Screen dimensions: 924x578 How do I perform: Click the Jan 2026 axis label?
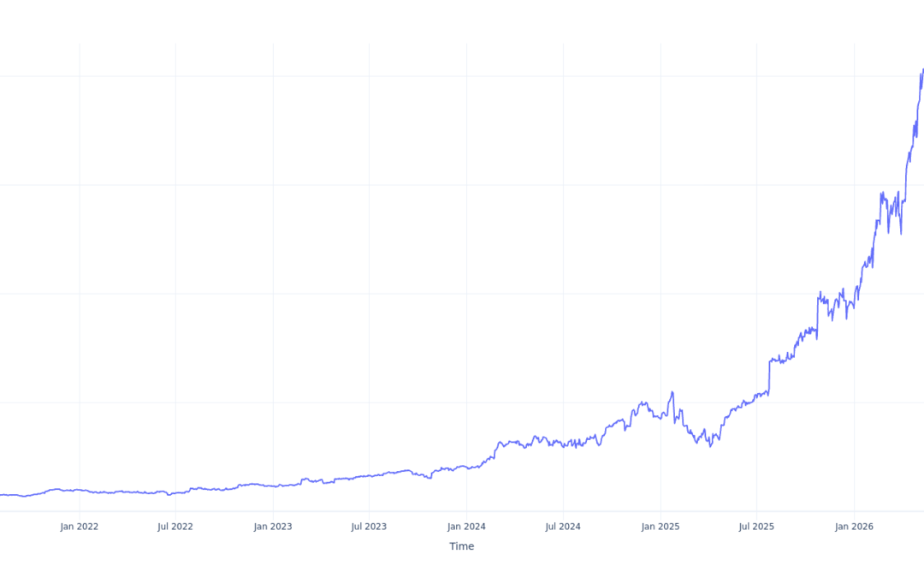point(855,527)
